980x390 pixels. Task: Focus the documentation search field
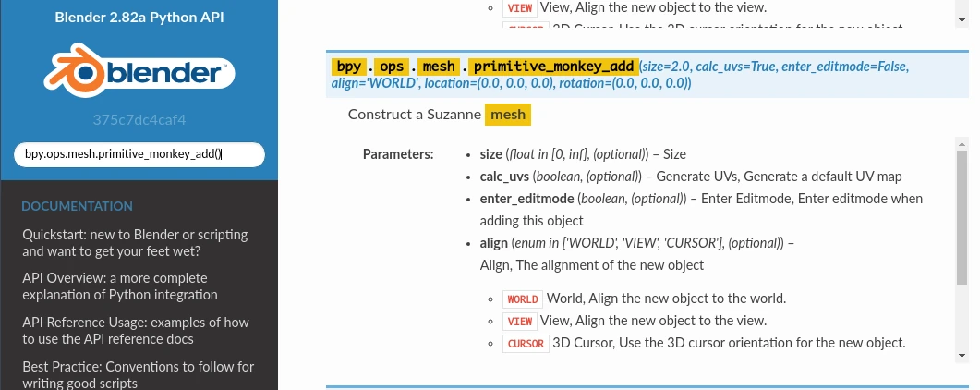pyautogui.click(x=139, y=154)
